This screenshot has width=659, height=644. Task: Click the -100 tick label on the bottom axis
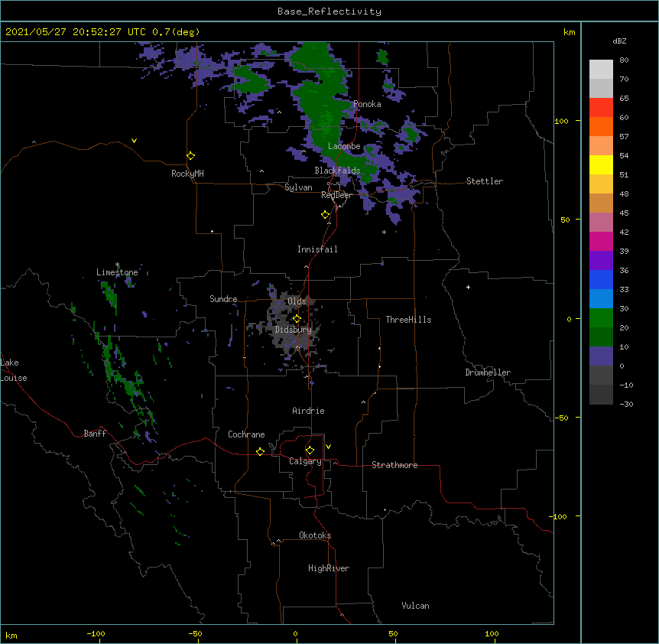coord(96,633)
